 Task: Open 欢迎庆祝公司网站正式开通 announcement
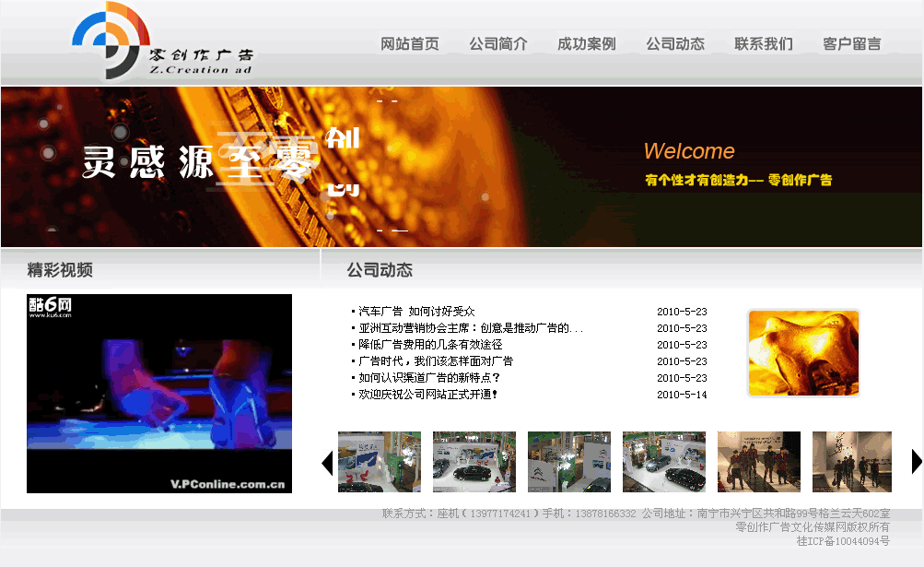point(428,395)
